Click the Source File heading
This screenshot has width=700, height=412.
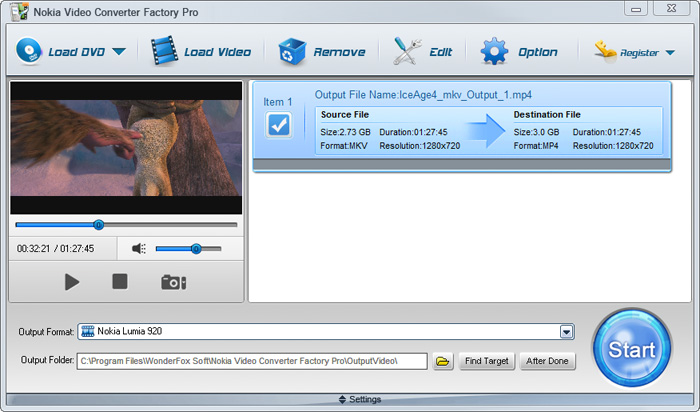pyautogui.click(x=345, y=115)
